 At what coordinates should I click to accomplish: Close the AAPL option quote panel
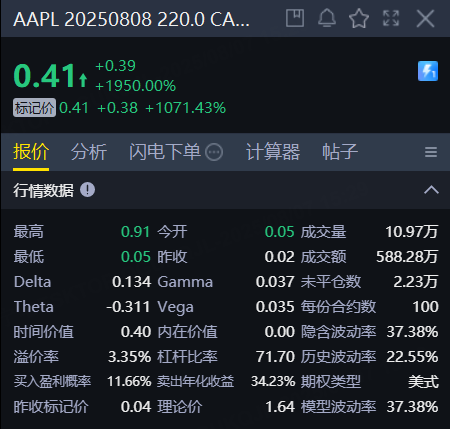click(x=425, y=18)
